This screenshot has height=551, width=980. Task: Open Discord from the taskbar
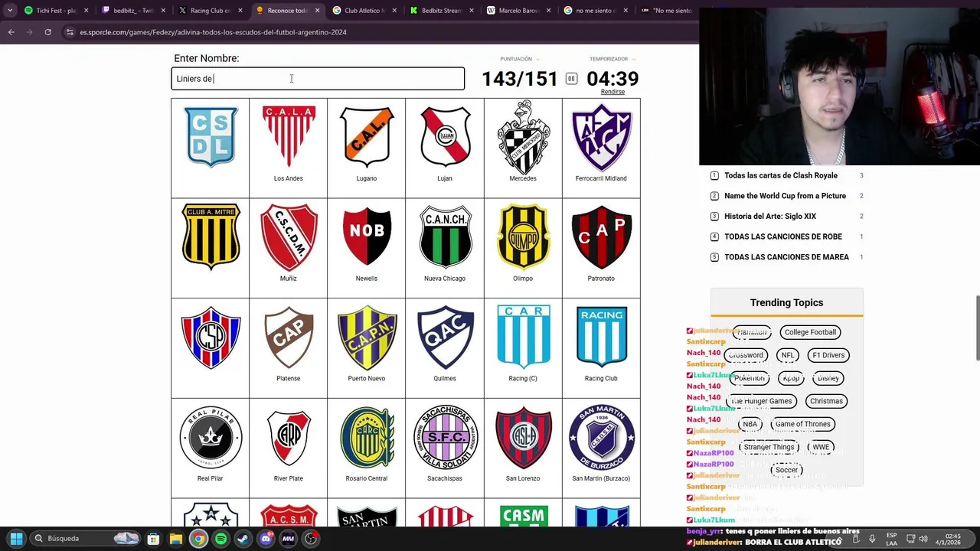[266, 539]
